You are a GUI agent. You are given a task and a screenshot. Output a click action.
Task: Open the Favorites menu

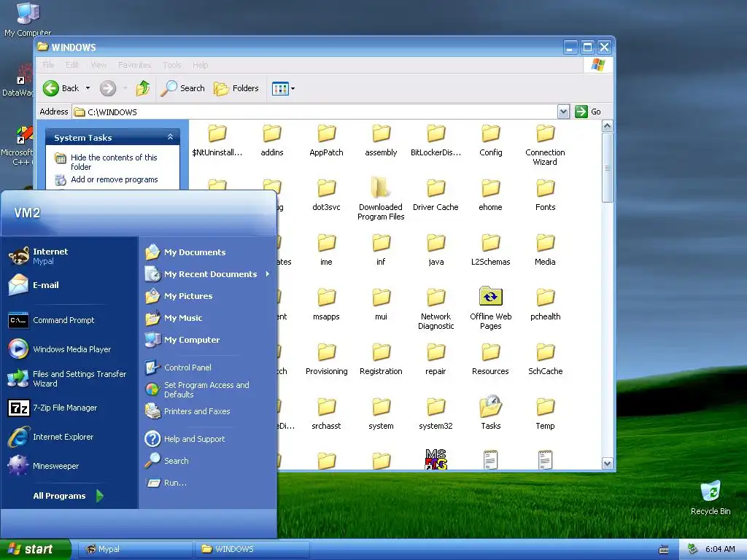tap(134, 65)
